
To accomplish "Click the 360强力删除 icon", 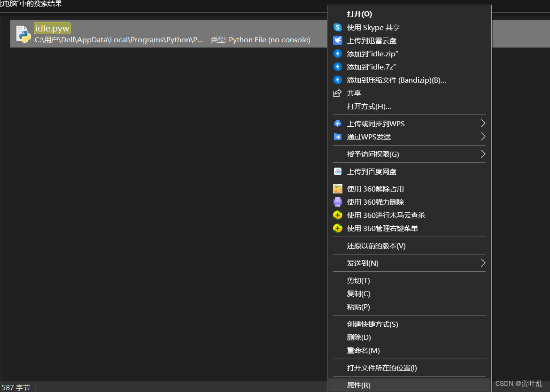I will click(338, 201).
